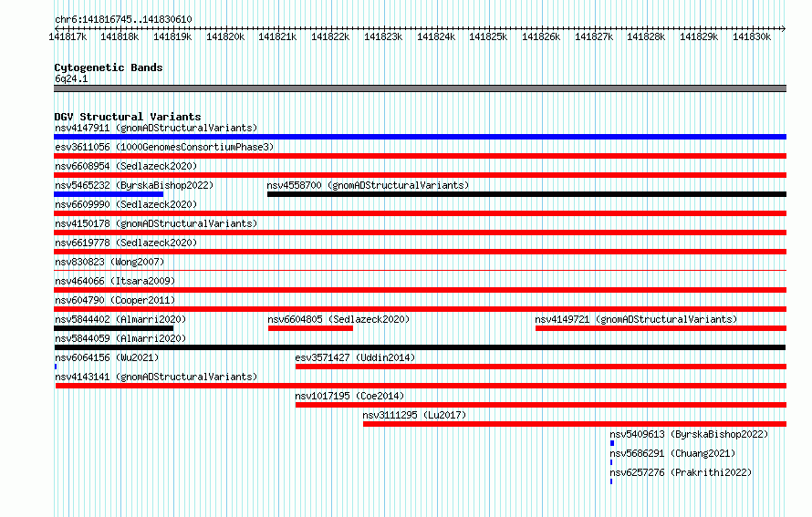Click the short blue nsv5465232 bar
This screenshot has height=517, width=812.
pos(109,194)
